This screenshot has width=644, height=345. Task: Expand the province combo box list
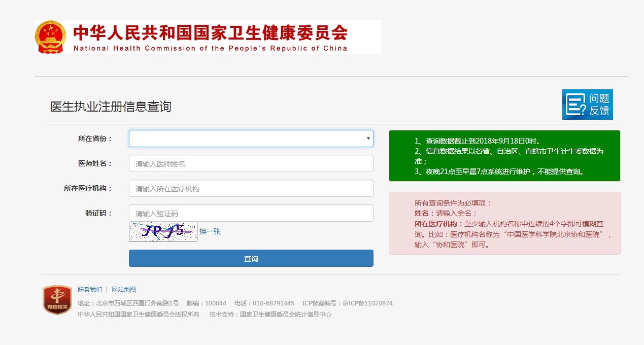251,138
